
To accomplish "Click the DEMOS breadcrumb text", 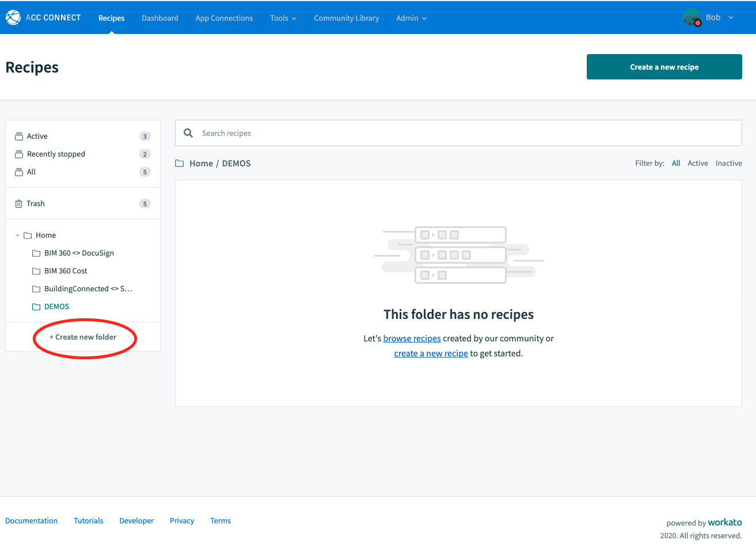I will coord(236,163).
